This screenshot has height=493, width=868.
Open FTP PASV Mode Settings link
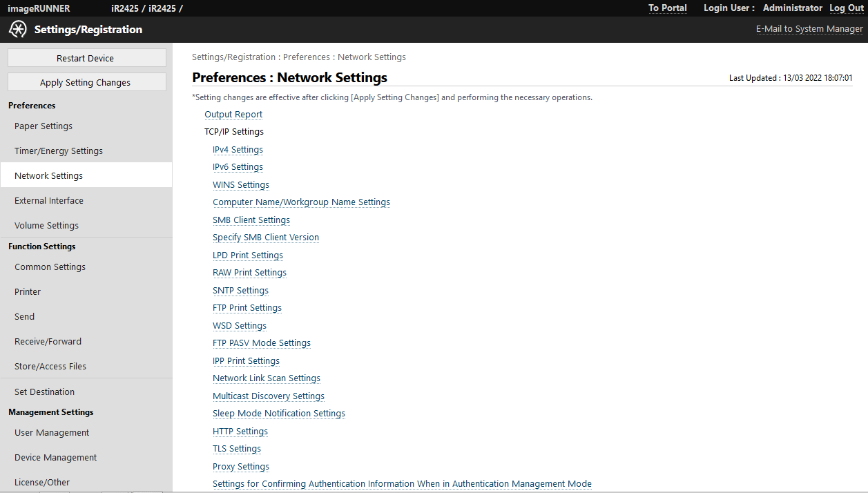262,343
